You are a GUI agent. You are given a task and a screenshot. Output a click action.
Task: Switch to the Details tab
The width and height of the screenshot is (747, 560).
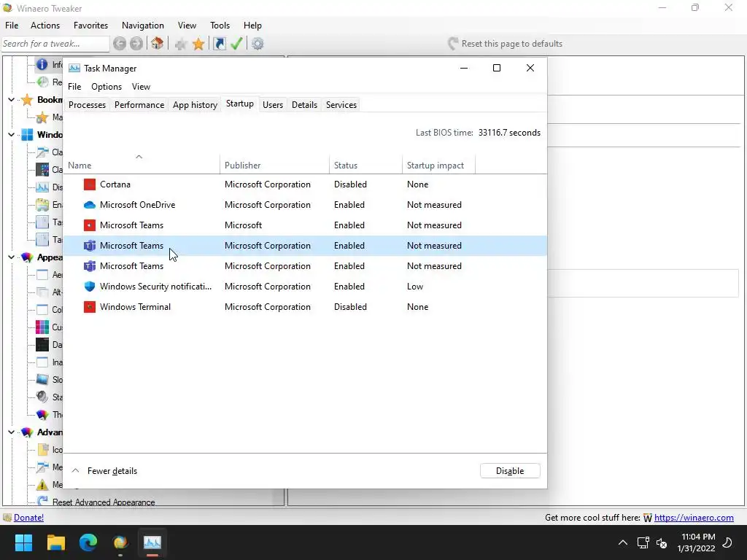(x=304, y=105)
